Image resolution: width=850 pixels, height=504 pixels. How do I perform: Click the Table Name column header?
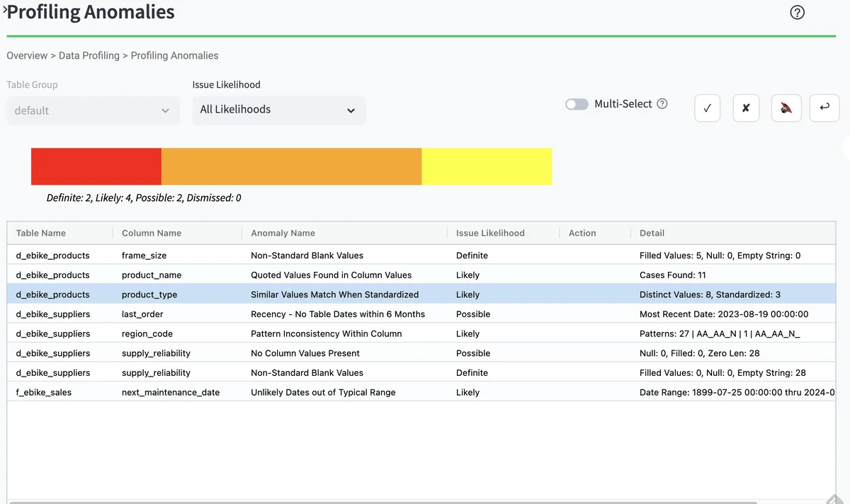pos(41,233)
